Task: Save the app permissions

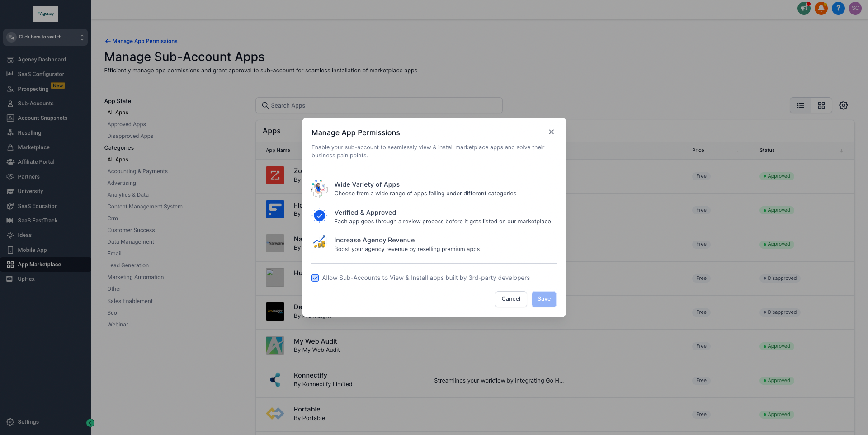Action: [x=544, y=299]
